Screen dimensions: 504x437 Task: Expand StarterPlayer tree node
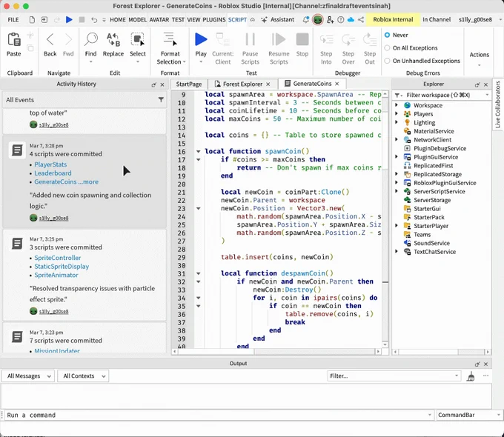tap(397, 226)
